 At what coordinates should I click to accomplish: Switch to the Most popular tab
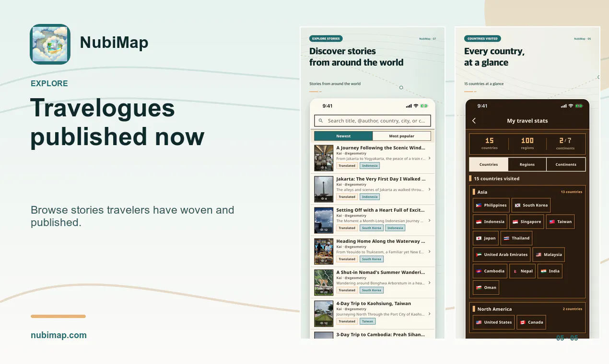click(x=402, y=136)
